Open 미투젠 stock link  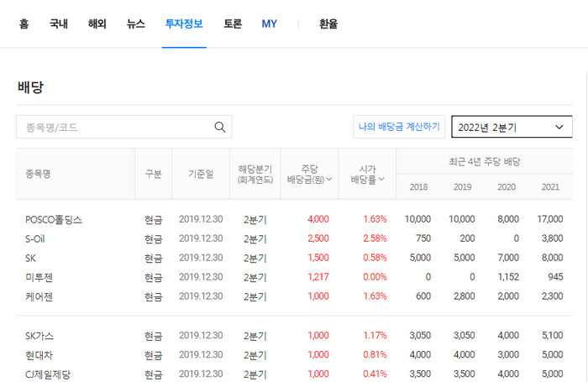(x=39, y=277)
